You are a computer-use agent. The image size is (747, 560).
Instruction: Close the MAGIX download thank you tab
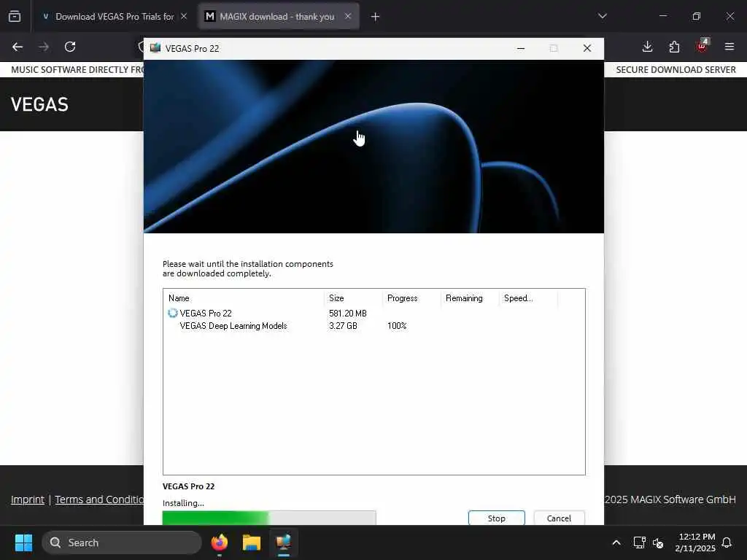348,16
